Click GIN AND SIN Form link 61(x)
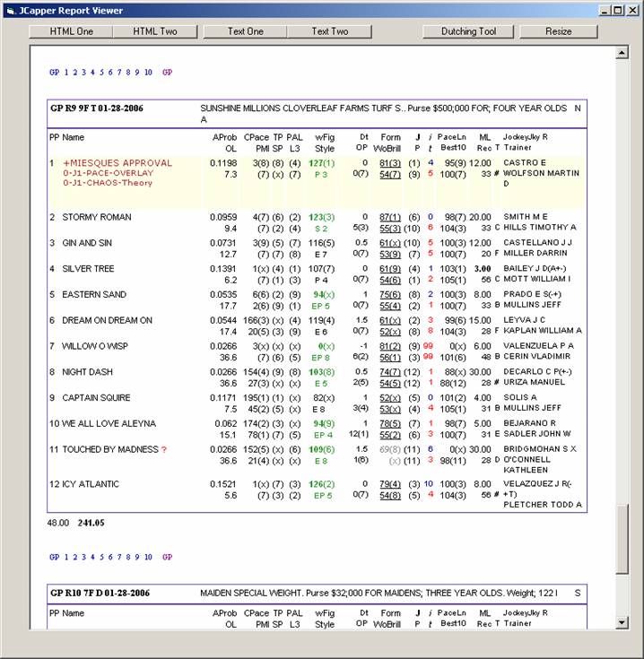Image resolution: width=644 pixels, height=659 pixels. 390,243
